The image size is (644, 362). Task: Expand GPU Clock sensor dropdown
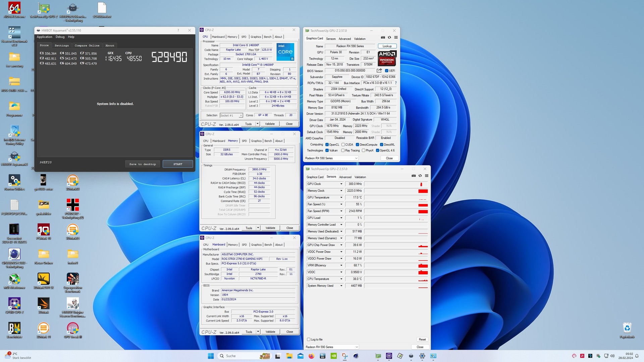(x=341, y=184)
